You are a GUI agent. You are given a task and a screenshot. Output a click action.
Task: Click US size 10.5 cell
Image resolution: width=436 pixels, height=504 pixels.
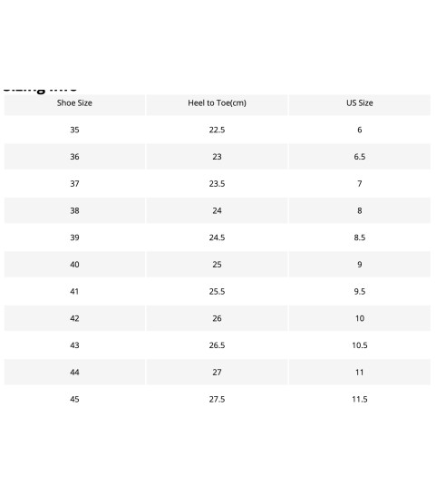pos(360,345)
